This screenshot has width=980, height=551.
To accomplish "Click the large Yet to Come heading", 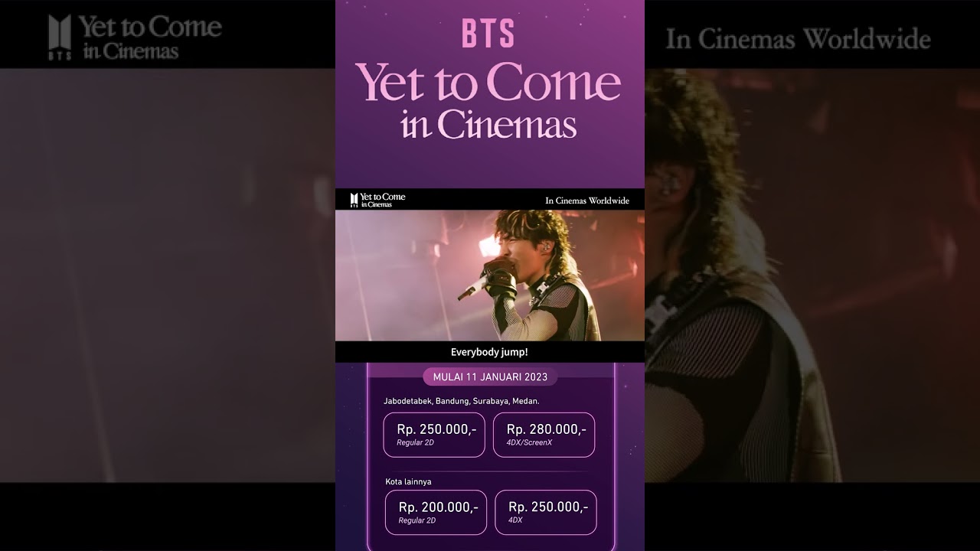I will (x=488, y=82).
